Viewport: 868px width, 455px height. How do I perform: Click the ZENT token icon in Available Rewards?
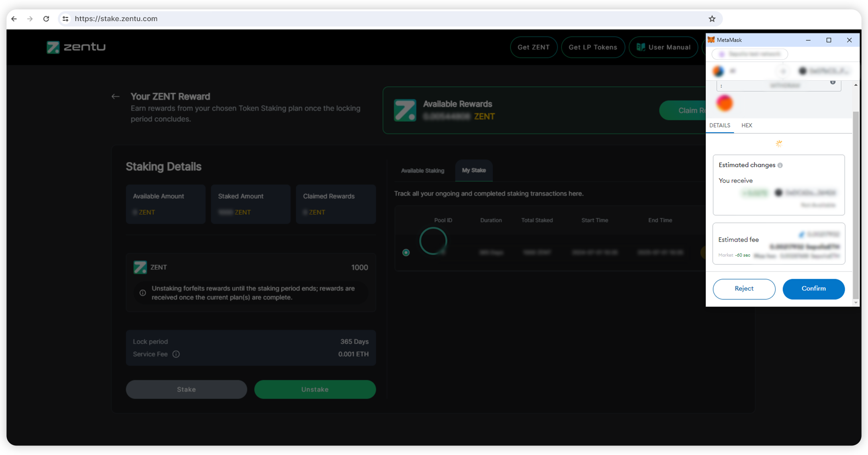click(x=405, y=110)
